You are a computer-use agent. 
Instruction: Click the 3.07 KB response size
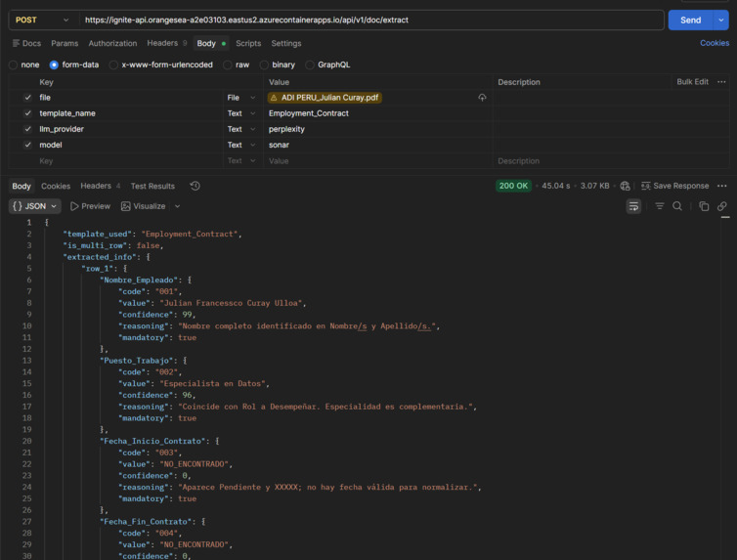[594, 186]
